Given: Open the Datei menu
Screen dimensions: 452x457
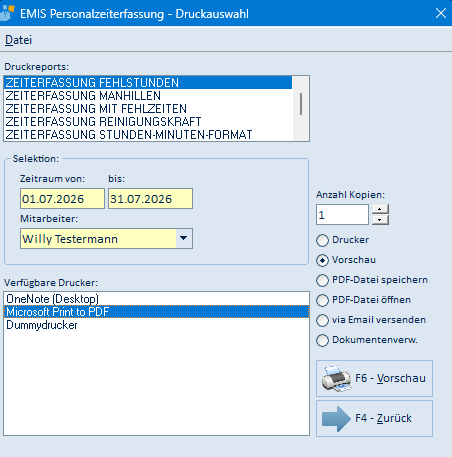Looking at the screenshot, I should coord(19,40).
